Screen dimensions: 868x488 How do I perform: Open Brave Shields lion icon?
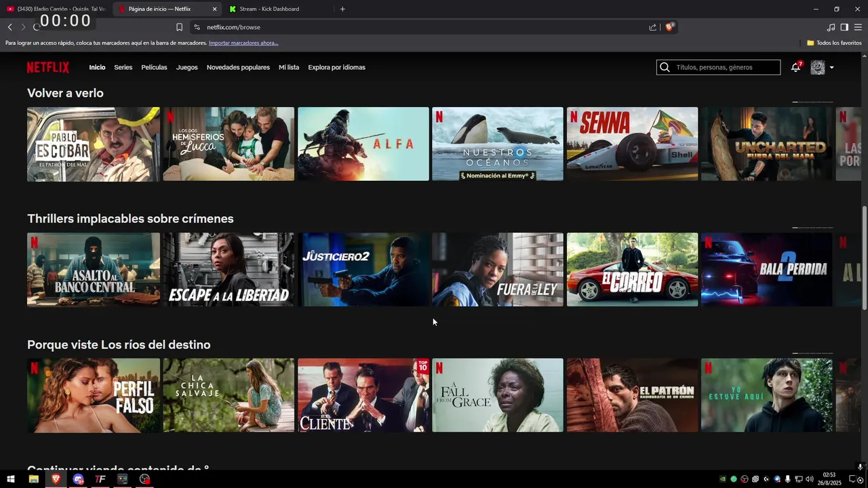(669, 27)
